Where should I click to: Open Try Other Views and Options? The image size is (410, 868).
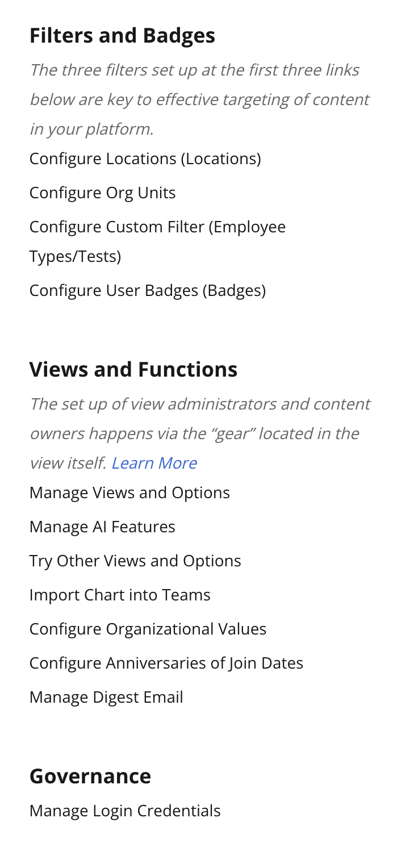pyautogui.click(x=135, y=561)
